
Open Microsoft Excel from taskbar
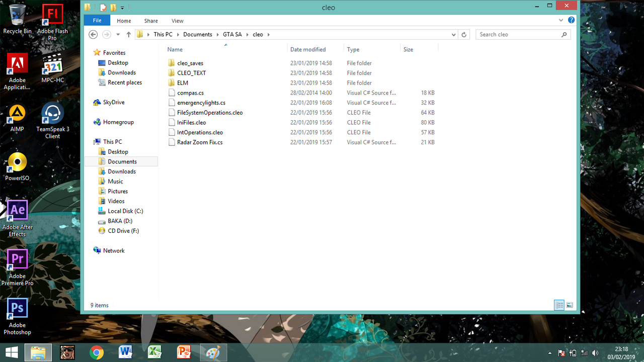point(155,352)
